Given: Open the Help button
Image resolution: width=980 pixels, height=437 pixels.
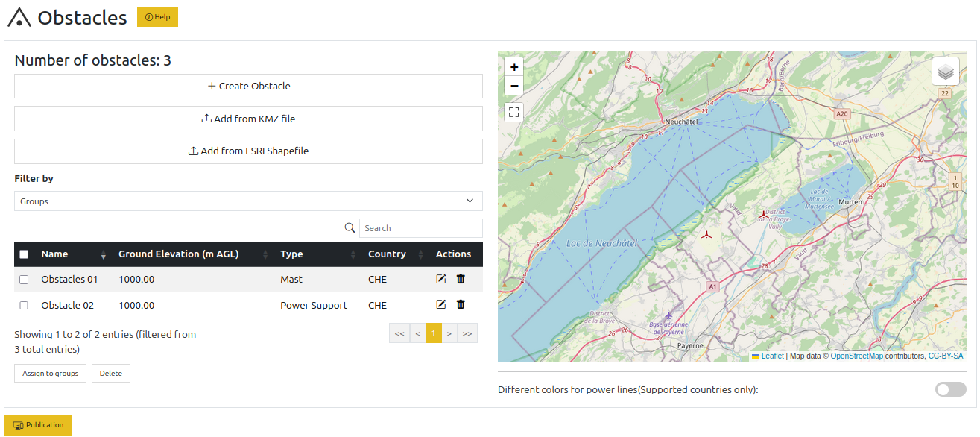Looking at the screenshot, I should (157, 17).
